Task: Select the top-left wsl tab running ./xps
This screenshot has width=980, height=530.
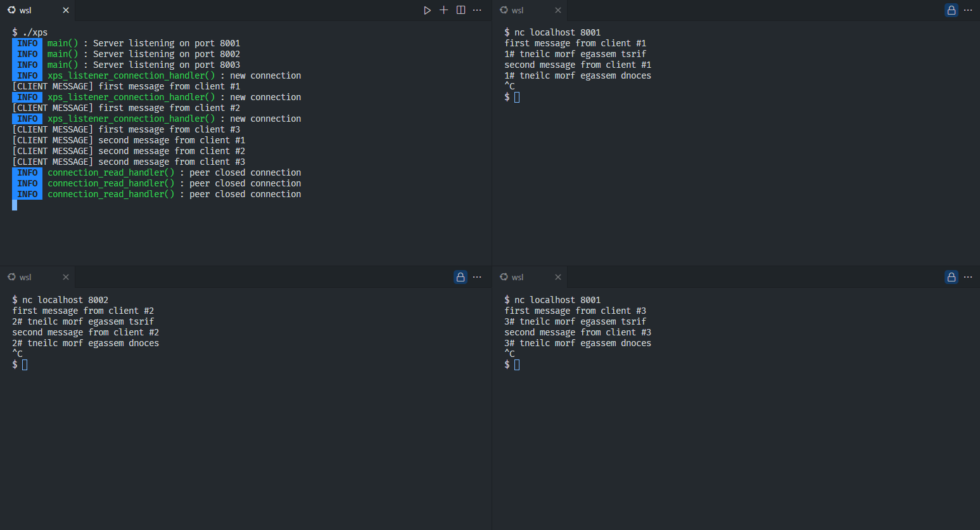Action: (x=37, y=10)
